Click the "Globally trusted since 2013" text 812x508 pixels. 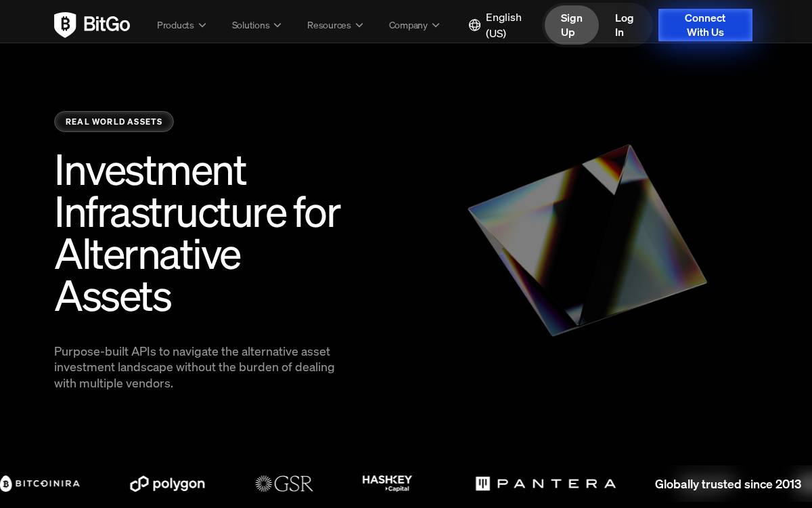(728, 484)
